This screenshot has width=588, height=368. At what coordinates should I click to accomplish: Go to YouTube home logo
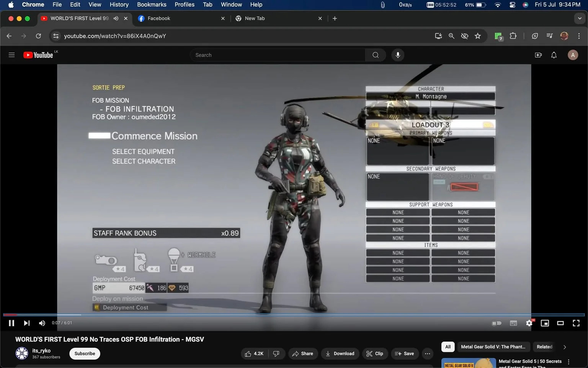[38, 55]
